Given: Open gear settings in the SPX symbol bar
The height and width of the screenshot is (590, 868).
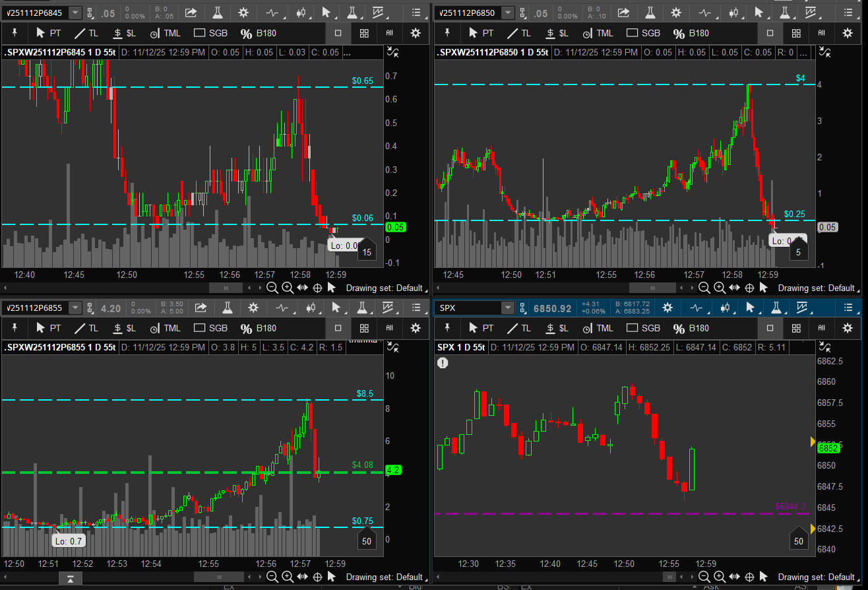Looking at the screenshot, I should (667, 308).
